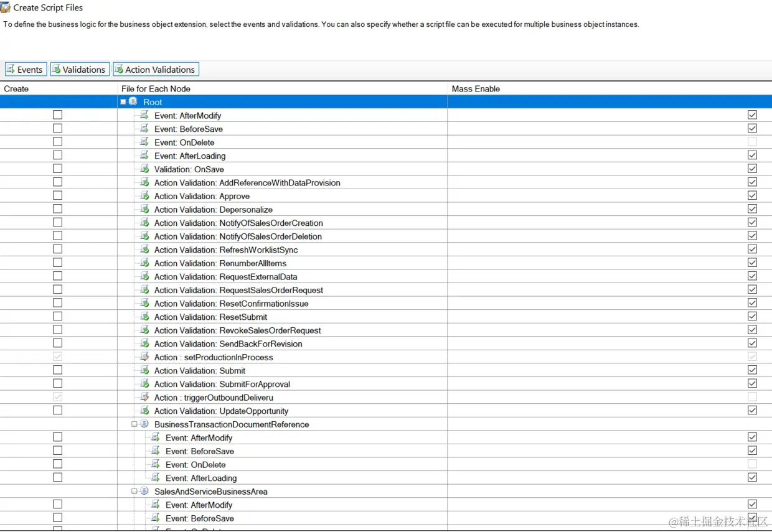Click icon of Action Validation: NotifyOfSalesOrderDeletion
772x532 pixels.
(144, 236)
